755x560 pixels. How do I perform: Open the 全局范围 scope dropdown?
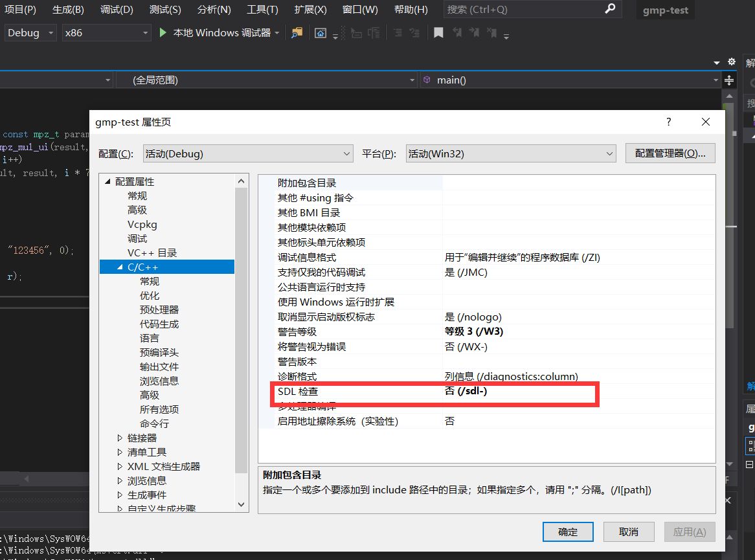pyautogui.click(x=267, y=80)
